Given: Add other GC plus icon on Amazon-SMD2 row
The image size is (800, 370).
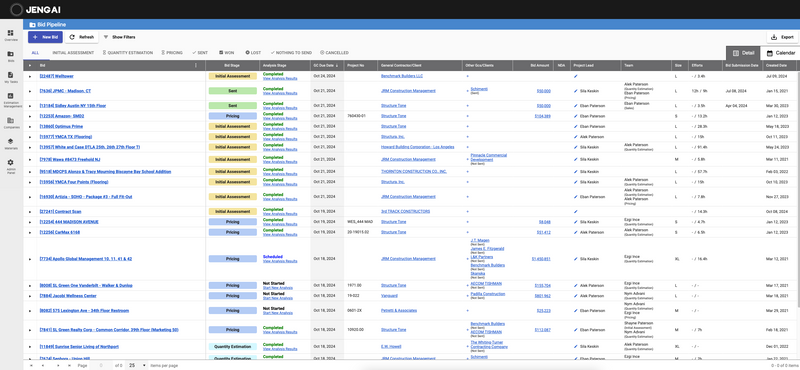Looking at the screenshot, I should click(467, 116).
